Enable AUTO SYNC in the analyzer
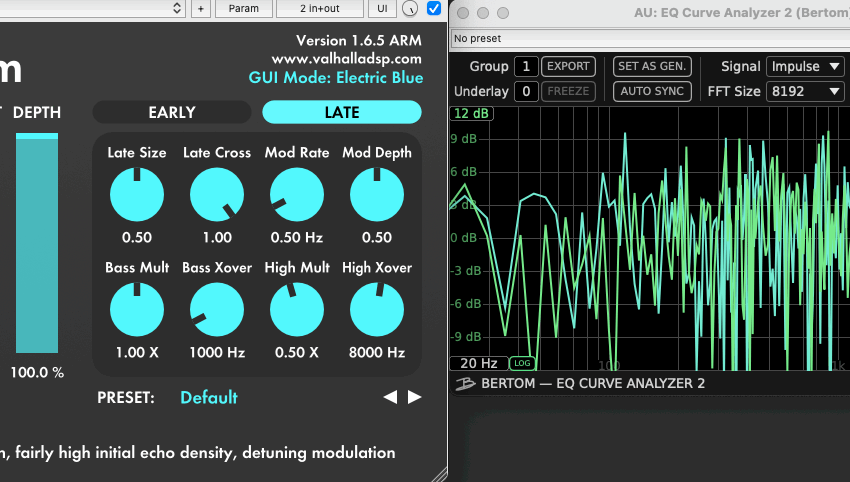The image size is (850, 482). pos(652,91)
